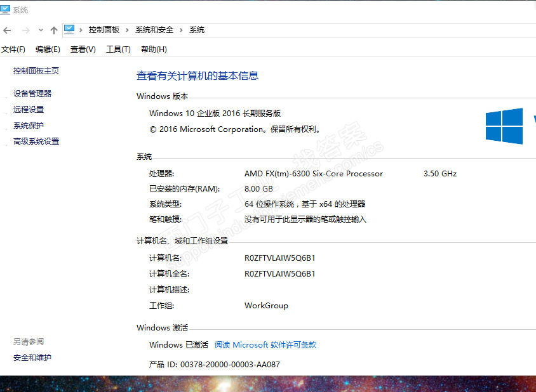Click the computer icon in address bar

click(x=69, y=30)
